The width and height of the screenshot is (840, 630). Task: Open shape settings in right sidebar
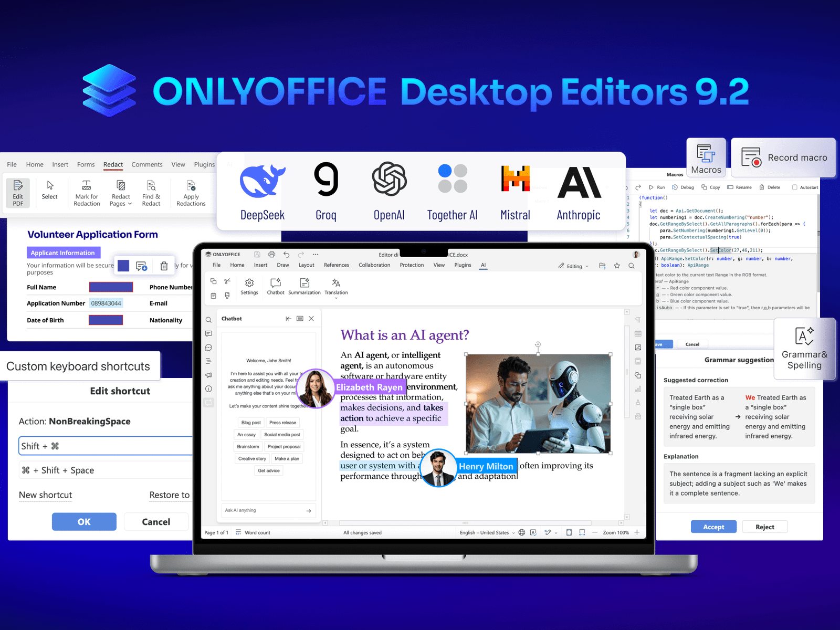(638, 375)
